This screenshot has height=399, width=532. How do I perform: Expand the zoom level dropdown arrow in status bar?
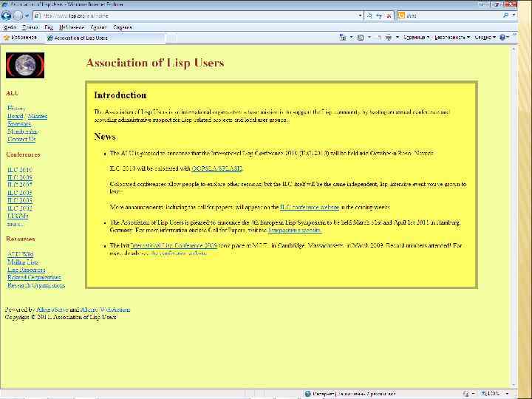pyautogui.click(x=507, y=394)
